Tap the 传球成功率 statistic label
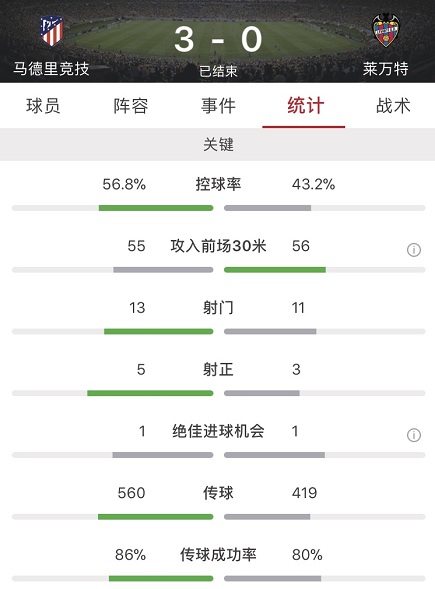The width and height of the screenshot is (435, 589). (x=218, y=555)
